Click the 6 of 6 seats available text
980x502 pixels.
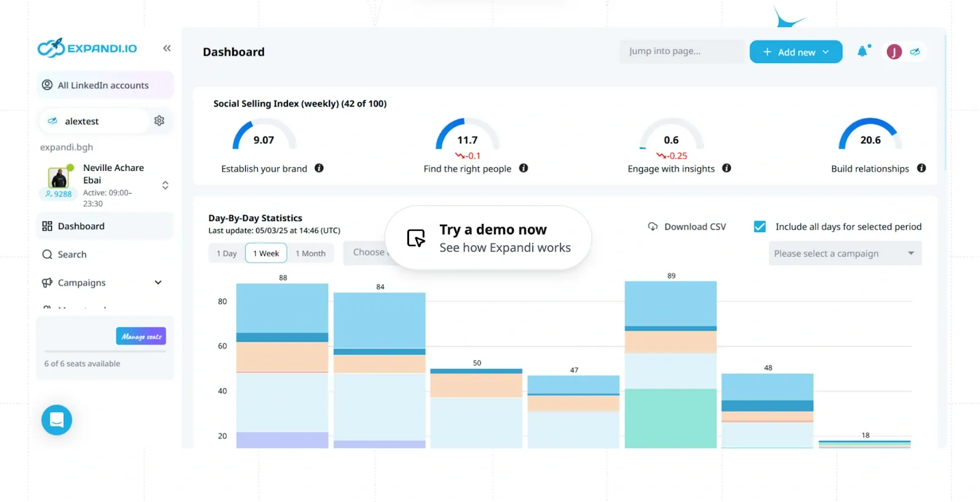[x=82, y=364]
